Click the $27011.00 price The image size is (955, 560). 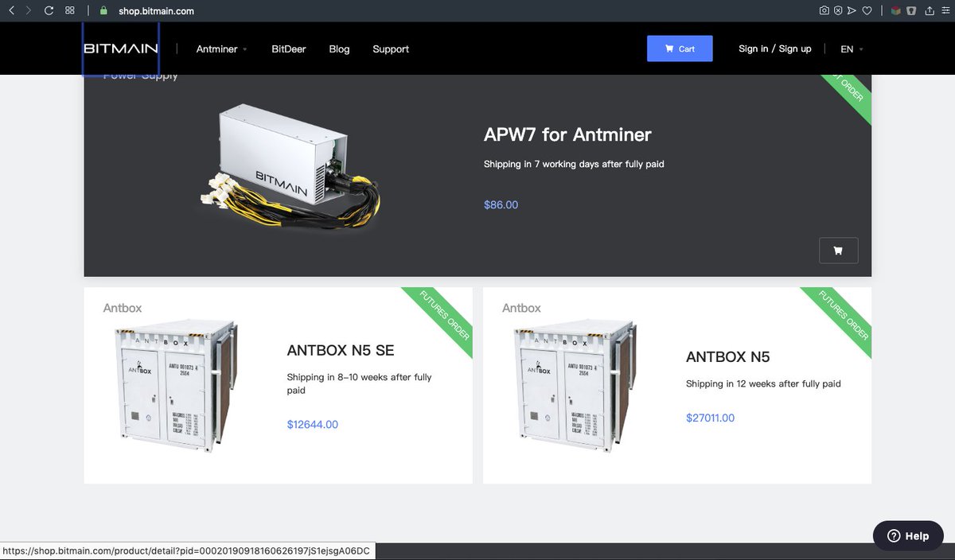(x=710, y=418)
